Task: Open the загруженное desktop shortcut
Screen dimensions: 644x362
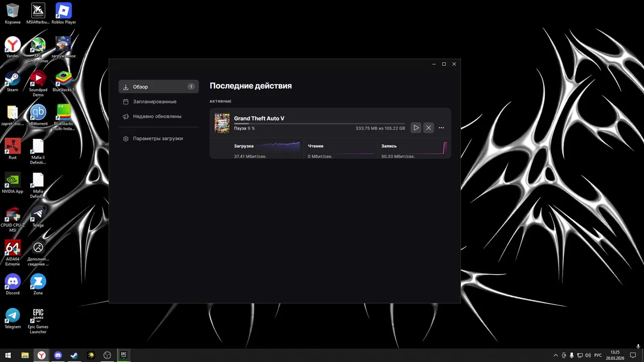Action: point(63,48)
